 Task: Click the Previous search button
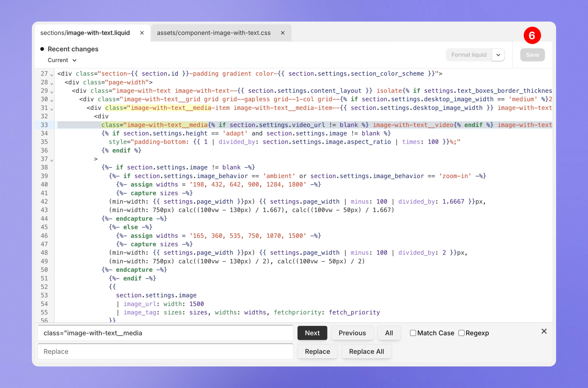352,333
